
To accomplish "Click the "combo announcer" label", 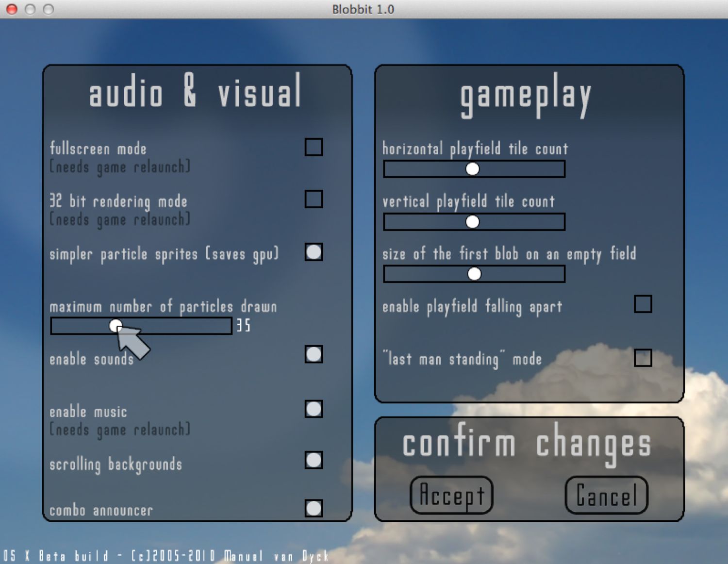I will (x=101, y=511).
